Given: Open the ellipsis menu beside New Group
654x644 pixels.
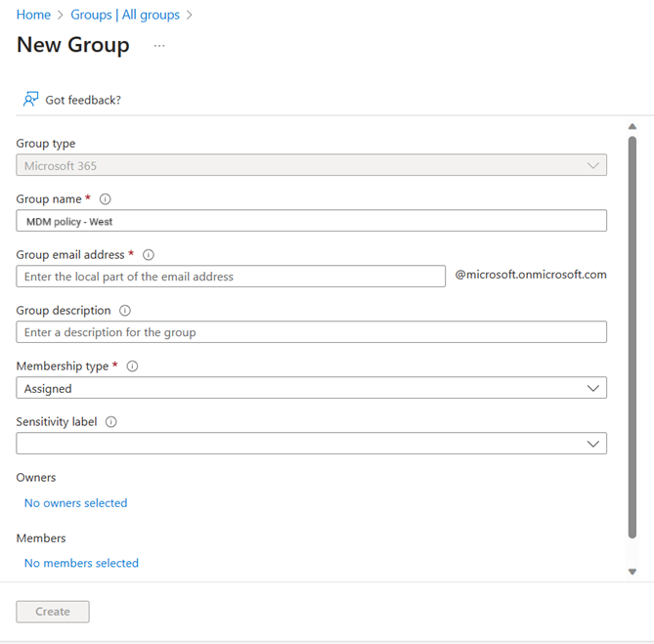Looking at the screenshot, I should click(159, 46).
